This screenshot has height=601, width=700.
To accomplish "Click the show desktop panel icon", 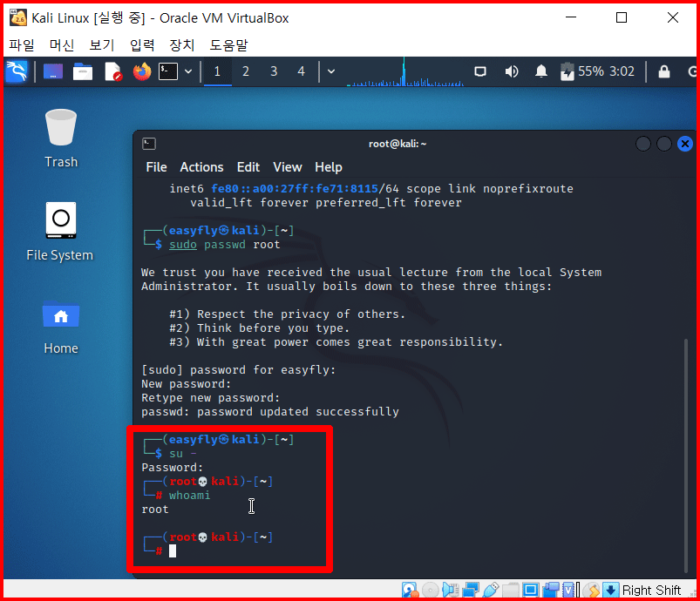I will (x=52, y=71).
